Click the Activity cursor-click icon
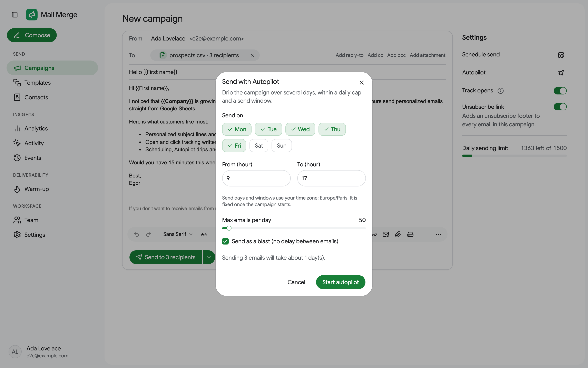 (x=17, y=143)
